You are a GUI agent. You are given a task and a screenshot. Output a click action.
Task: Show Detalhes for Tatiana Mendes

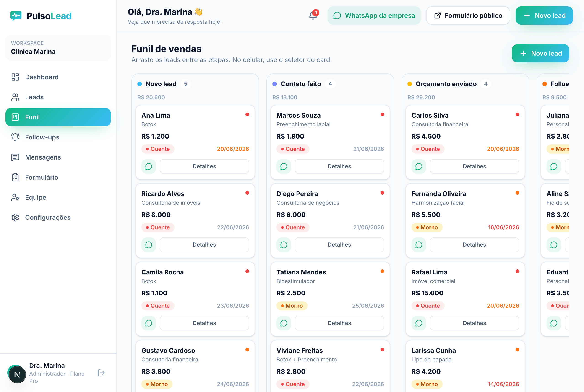click(339, 323)
